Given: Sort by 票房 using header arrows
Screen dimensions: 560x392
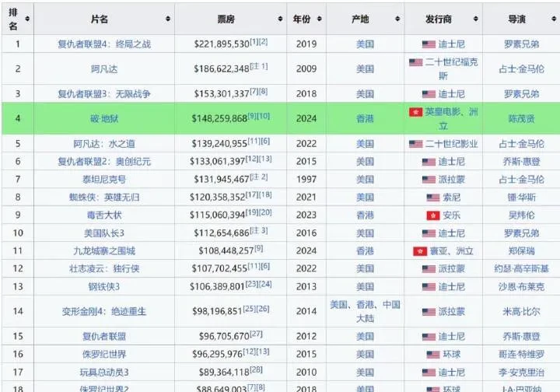Looking at the screenshot, I should 280,19.
